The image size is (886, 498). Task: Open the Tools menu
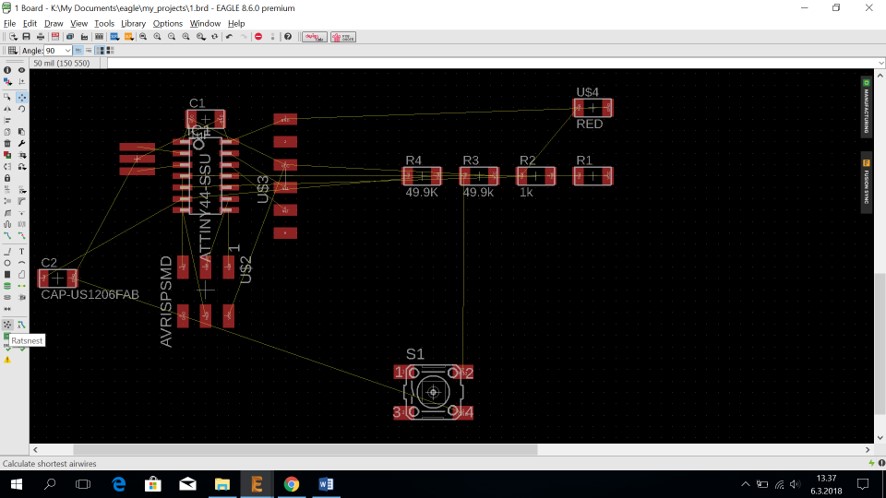point(104,23)
